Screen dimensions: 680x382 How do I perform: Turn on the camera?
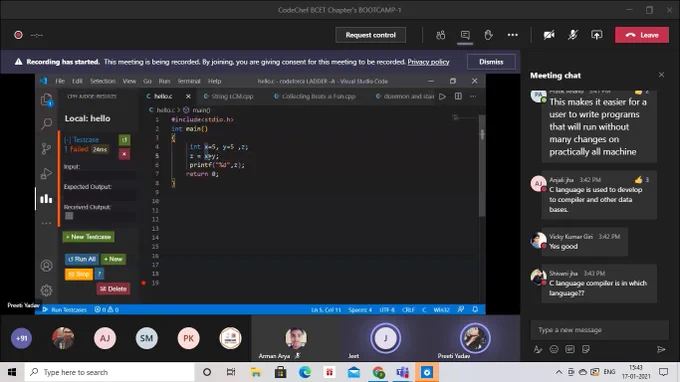549,35
